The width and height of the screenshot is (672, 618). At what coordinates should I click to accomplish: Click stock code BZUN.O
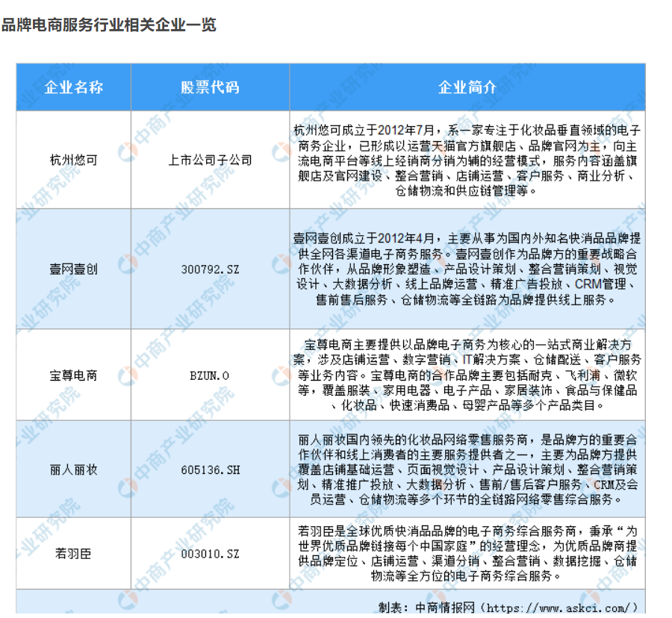click(210, 375)
